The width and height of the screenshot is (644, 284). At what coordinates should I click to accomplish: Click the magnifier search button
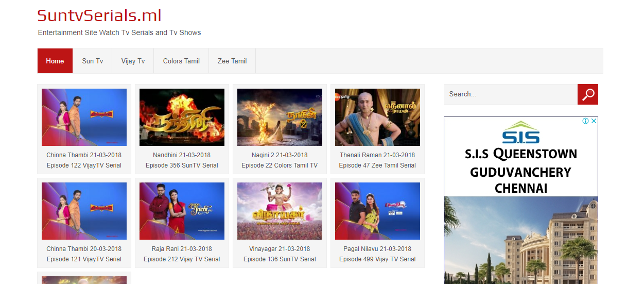tap(588, 94)
